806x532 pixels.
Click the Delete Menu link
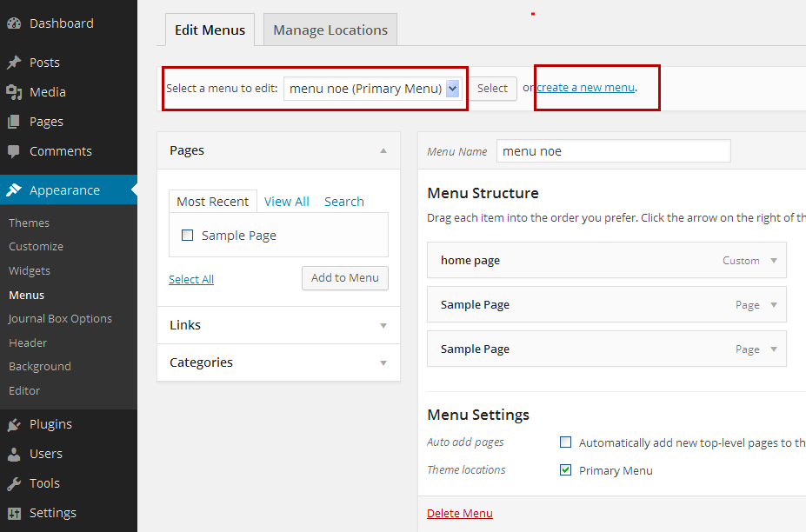tap(460, 513)
